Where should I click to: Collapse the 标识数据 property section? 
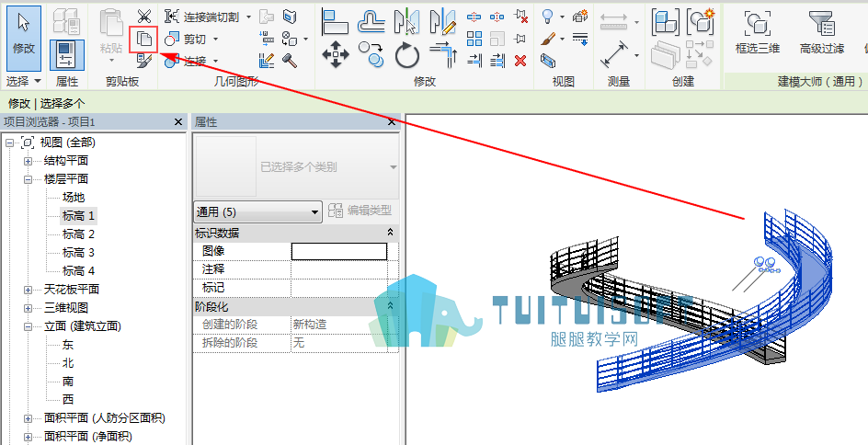coord(390,233)
